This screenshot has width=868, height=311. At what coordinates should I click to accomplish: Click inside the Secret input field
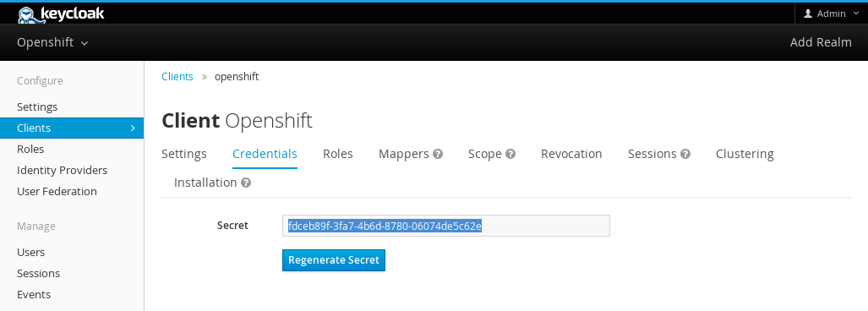tap(446, 226)
